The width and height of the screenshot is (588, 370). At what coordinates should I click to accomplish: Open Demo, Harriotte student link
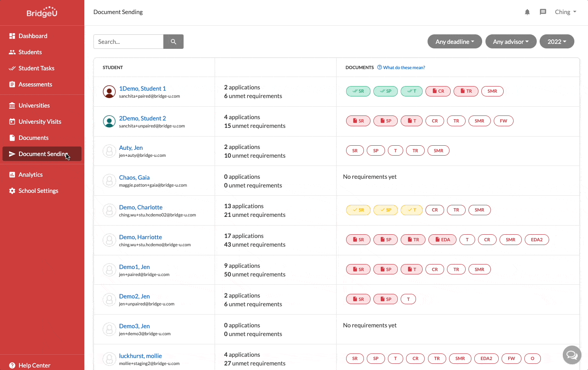pos(141,237)
